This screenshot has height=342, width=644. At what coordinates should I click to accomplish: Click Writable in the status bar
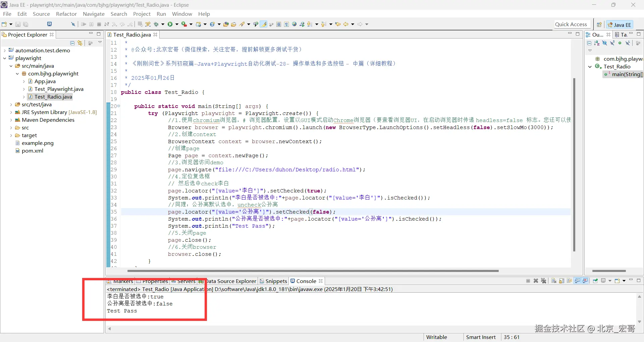tap(436, 337)
